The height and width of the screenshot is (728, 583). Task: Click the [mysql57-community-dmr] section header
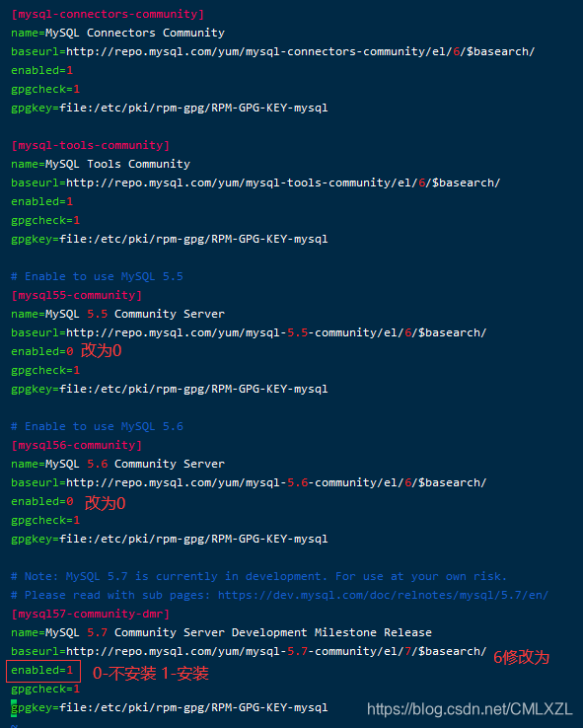90,614
